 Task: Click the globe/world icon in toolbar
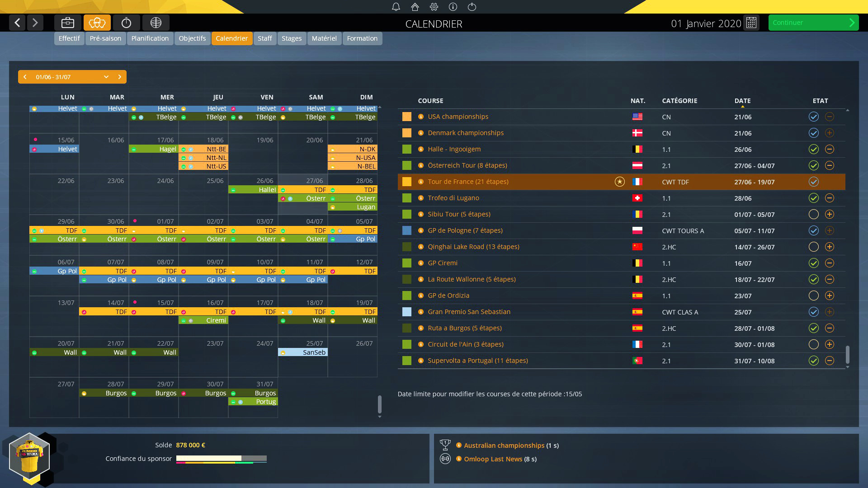tap(156, 23)
